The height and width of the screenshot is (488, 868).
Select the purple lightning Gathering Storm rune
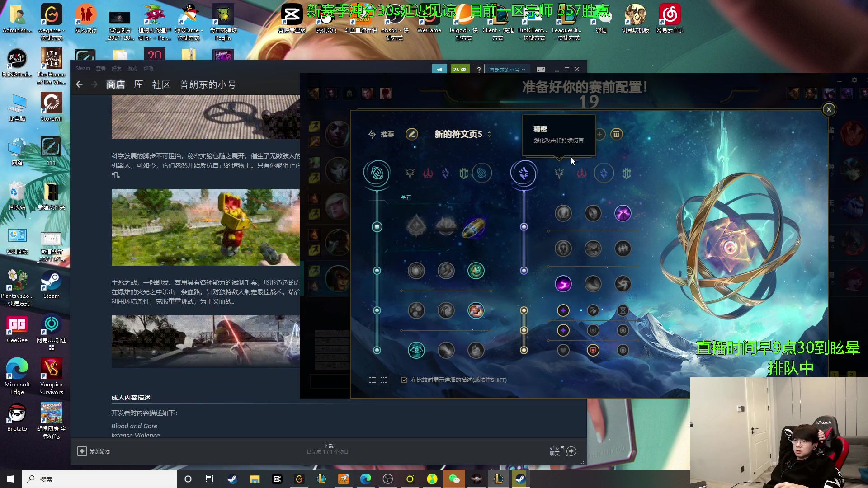pyautogui.click(x=563, y=284)
